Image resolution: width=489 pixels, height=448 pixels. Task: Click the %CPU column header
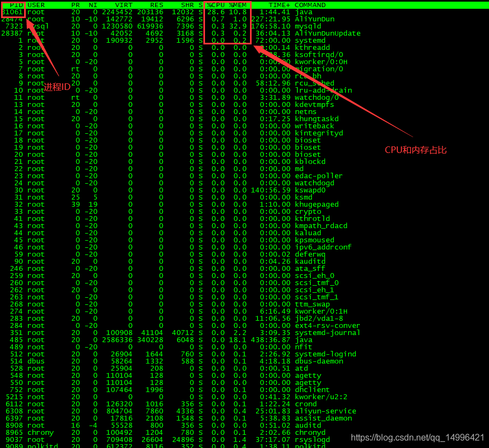point(216,5)
